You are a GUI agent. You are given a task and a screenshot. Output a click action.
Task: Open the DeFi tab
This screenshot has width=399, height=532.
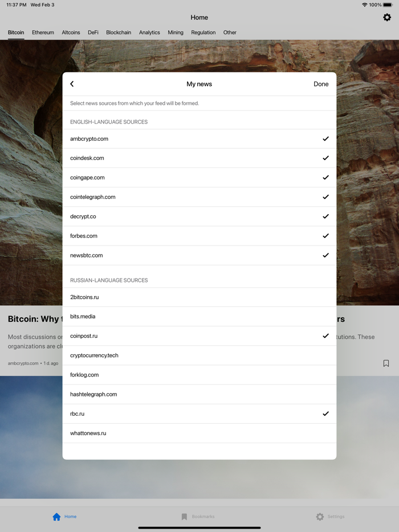pyautogui.click(x=93, y=32)
